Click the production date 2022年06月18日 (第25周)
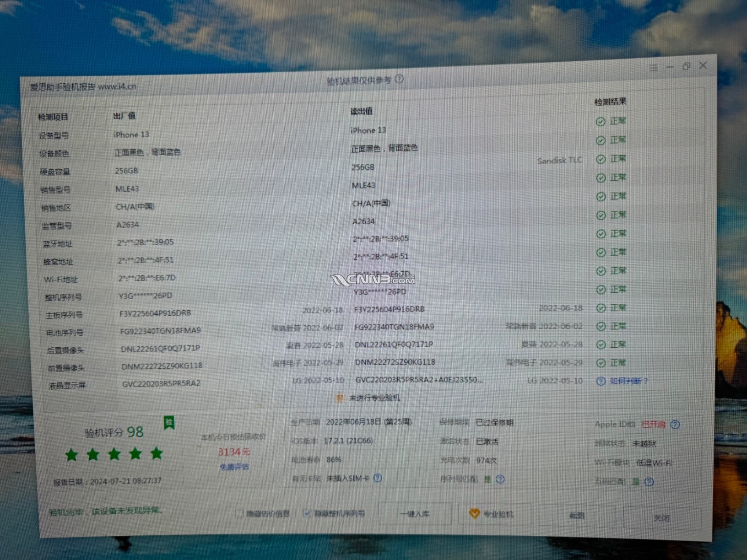Screen dimensions: 747x560 (369, 422)
